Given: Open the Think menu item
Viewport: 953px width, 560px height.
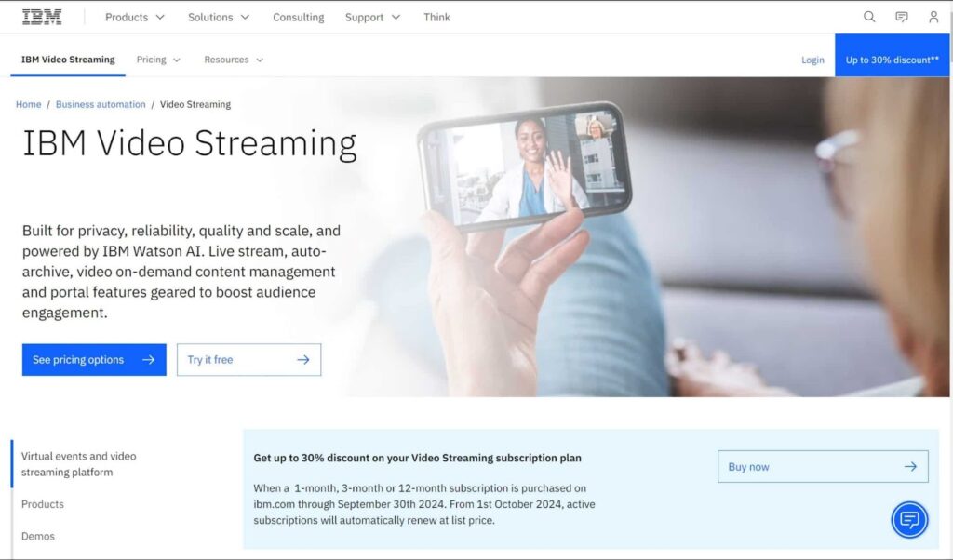Looking at the screenshot, I should pyautogui.click(x=436, y=17).
